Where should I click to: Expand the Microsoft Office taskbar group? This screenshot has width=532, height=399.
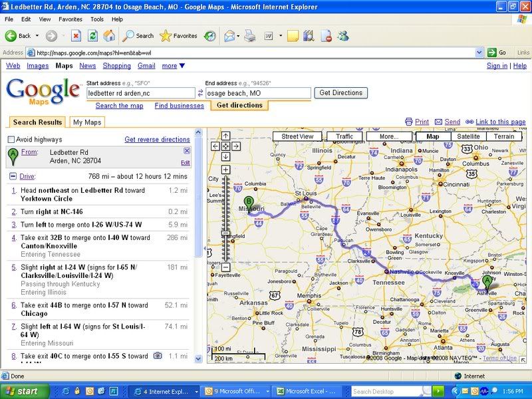tap(268, 391)
